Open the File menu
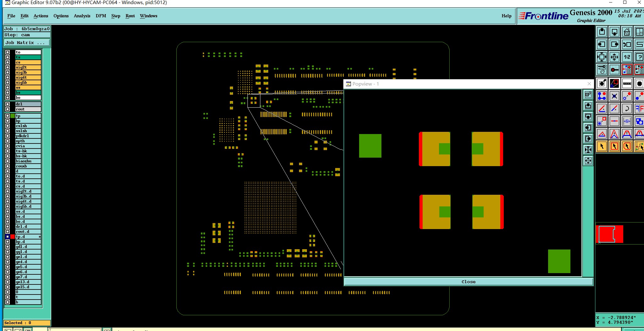The height and width of the screenshot is (331, 644). [11, 16]
